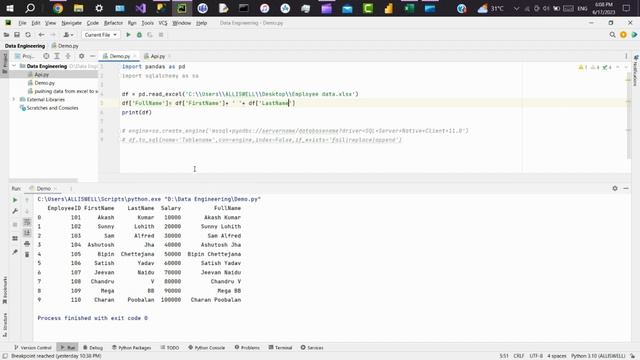The height and width of the screenshot is (360, 640).
Task: Open IDE updates orange badge icon
Action: tap(623, 35)
